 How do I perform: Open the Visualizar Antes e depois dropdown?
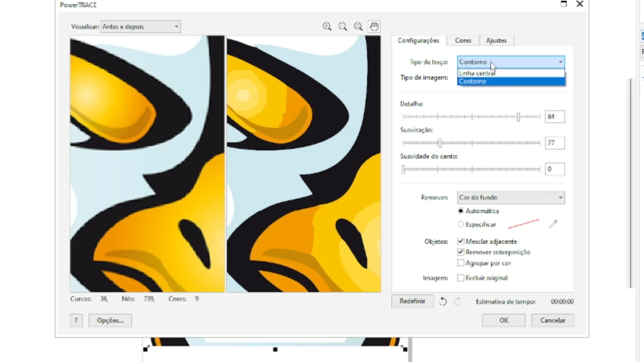tap(141, 26)
